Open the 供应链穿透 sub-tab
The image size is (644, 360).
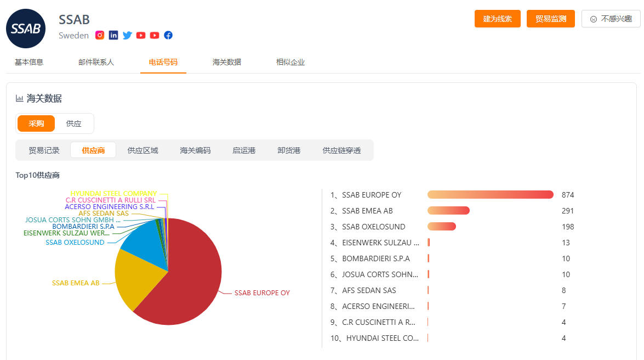tap(341, 150)
